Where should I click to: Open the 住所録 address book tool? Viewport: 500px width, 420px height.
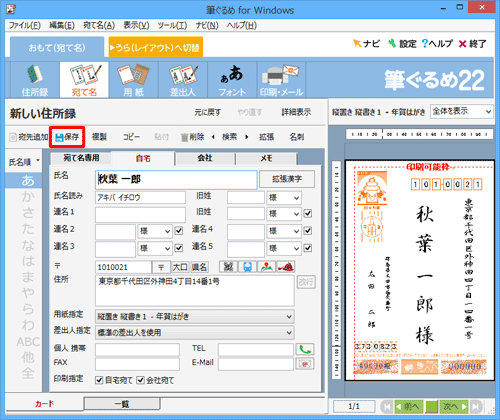(35, 80)
